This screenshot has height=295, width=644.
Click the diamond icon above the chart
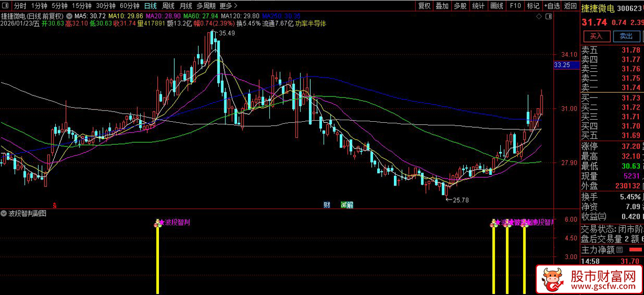coord(539,16)
